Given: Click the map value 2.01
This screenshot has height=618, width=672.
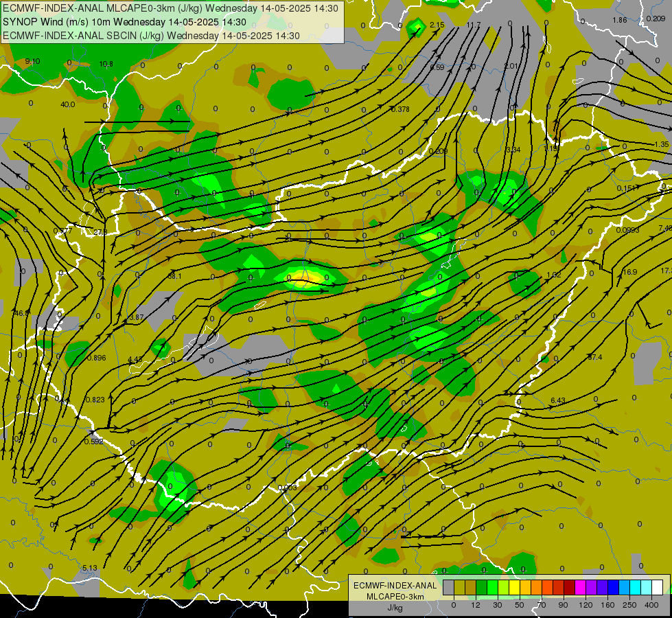Looking at the screenshot, I should [x=511, y=66].
